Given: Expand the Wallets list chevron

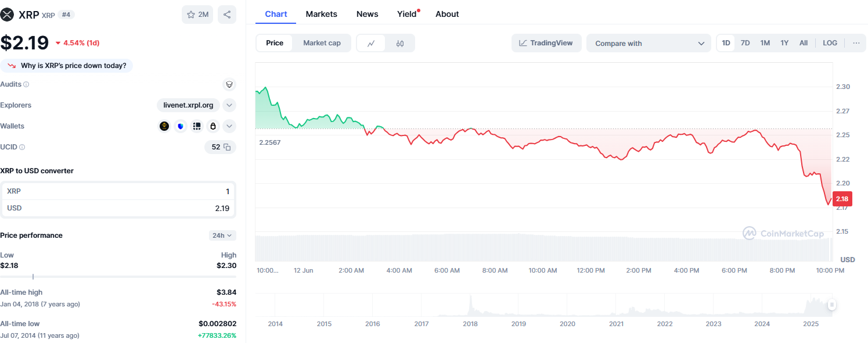Looking at the screenshot, I should click(x=229, y=126).
